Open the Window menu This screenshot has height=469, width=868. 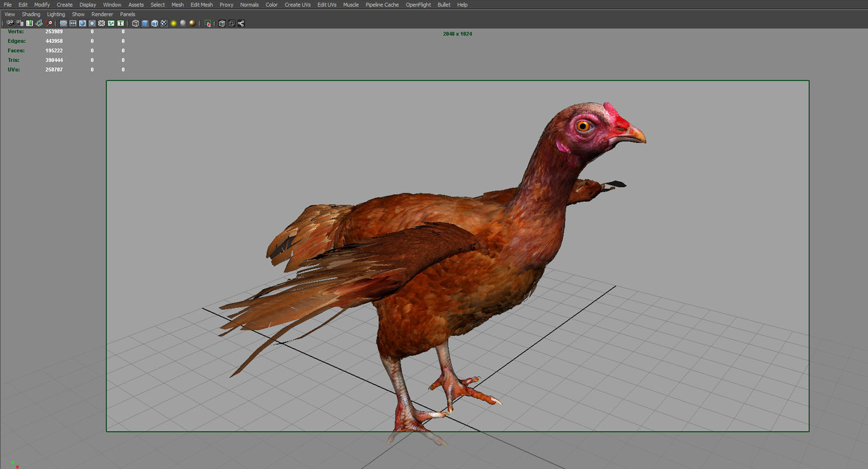pyautogui.click(x=112, y=5)
